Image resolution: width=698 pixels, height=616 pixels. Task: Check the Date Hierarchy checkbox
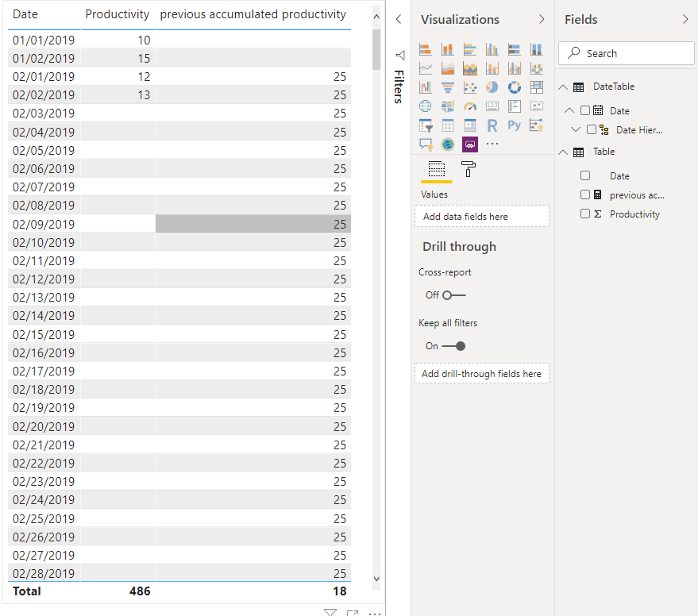(x=592, y=129)
